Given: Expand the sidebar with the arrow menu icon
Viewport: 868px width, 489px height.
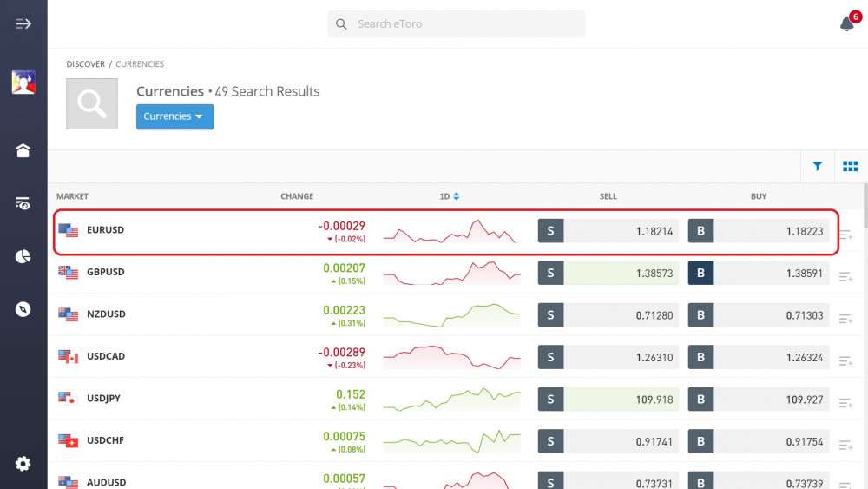Looking at the screenshot, I should click(23, 23).
